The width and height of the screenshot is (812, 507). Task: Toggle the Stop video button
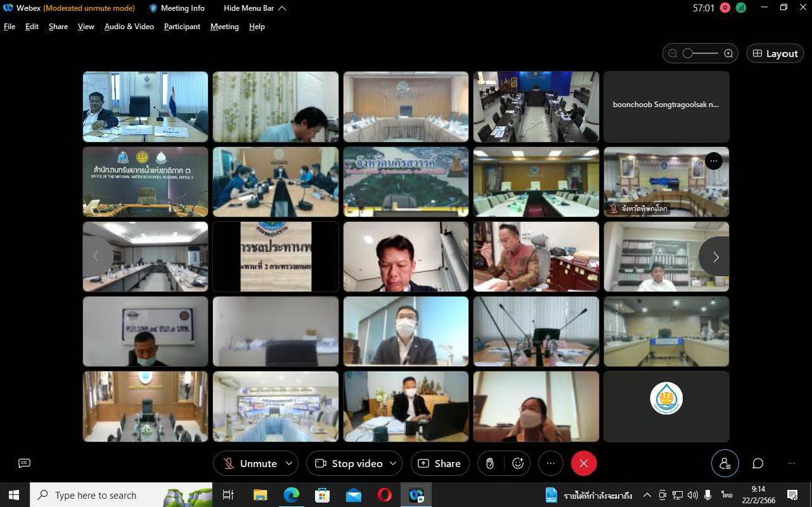click(x=349, y=463)
